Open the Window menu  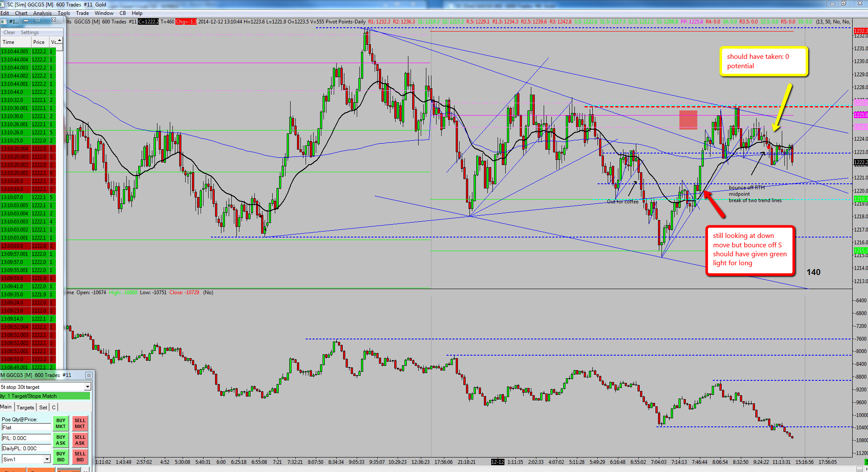(x=104, y=13)
